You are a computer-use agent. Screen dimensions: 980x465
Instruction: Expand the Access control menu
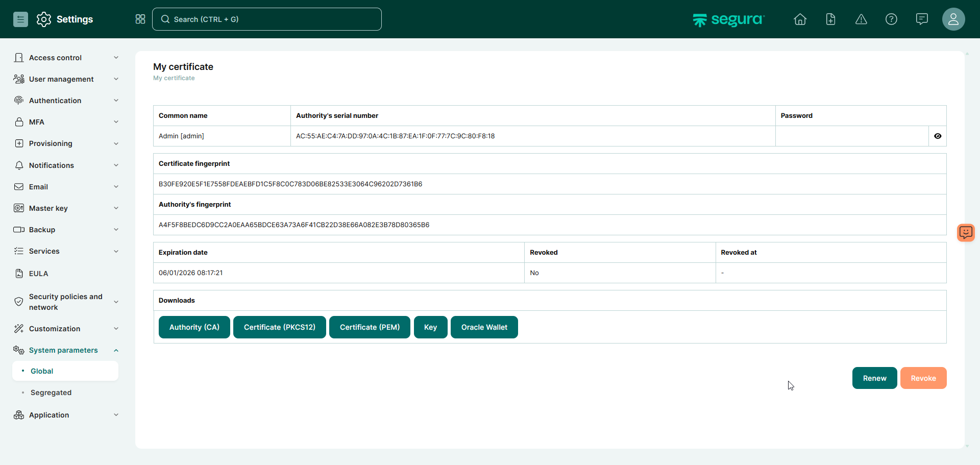(x=66, y=58)
